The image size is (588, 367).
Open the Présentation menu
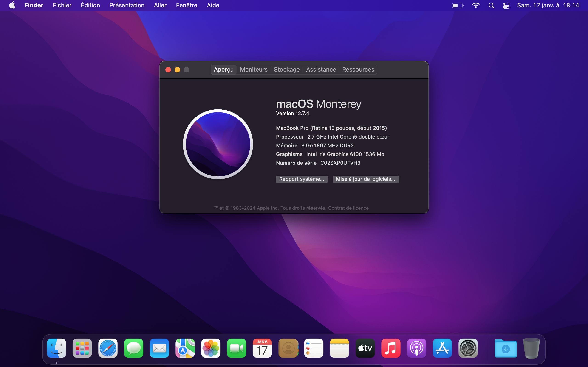pos(127,5)
